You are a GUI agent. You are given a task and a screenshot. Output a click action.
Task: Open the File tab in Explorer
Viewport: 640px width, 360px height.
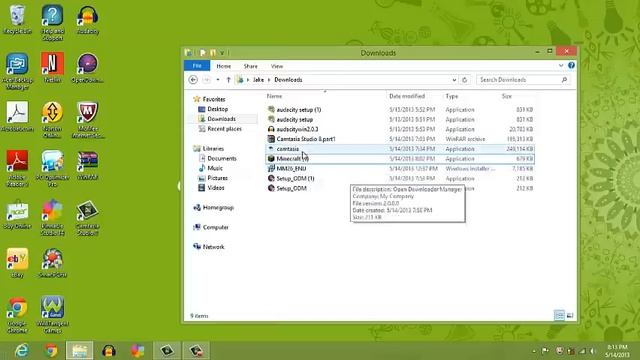point(197,66)
